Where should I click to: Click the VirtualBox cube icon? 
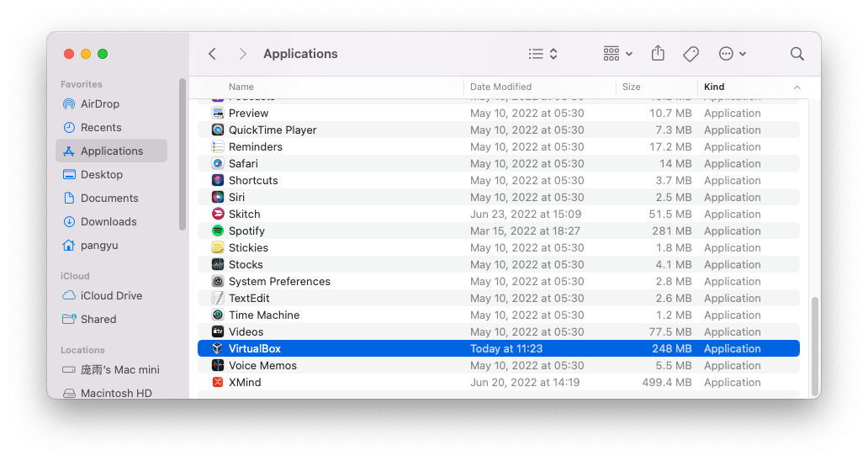[x=218, y=348]
